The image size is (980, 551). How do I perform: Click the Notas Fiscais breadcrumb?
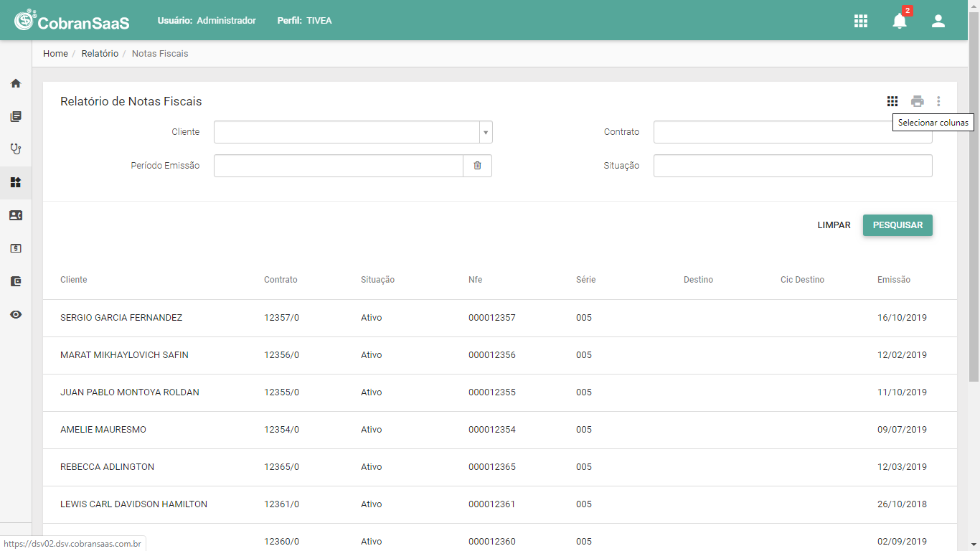coord(160,54)
